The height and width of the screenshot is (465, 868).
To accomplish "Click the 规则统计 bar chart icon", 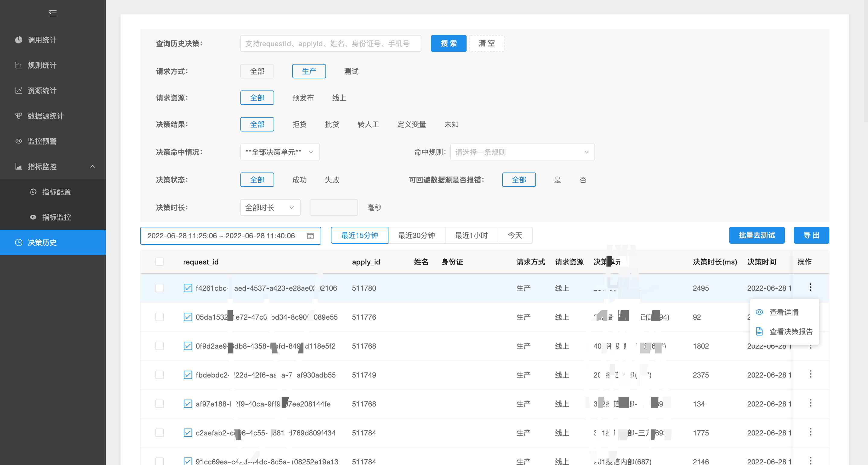I will click(x=18, y=65).
